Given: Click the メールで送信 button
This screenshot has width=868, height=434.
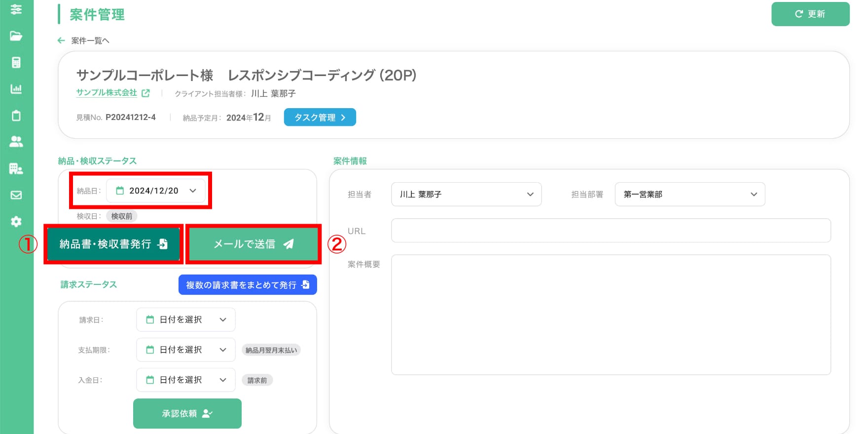Looking at the screenshot, I should [253, 244].
